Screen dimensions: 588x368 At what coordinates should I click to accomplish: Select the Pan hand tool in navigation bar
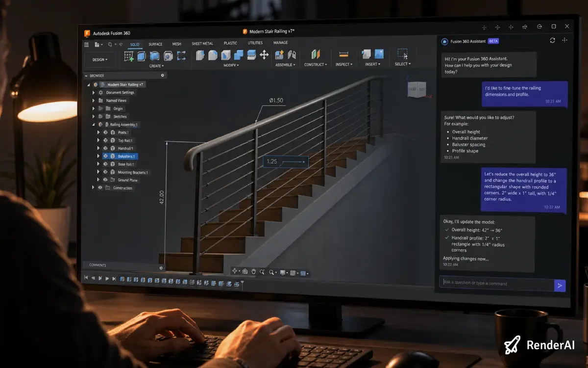point(254,271)
